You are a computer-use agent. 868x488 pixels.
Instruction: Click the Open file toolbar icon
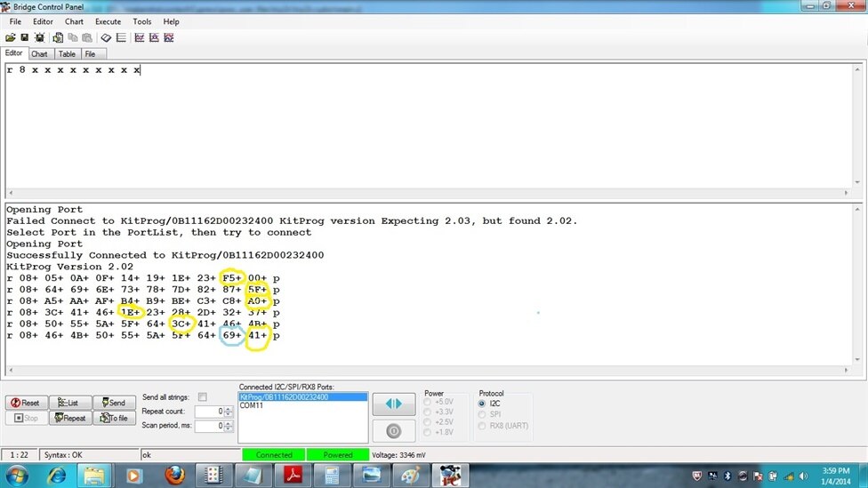pos(11,37)
